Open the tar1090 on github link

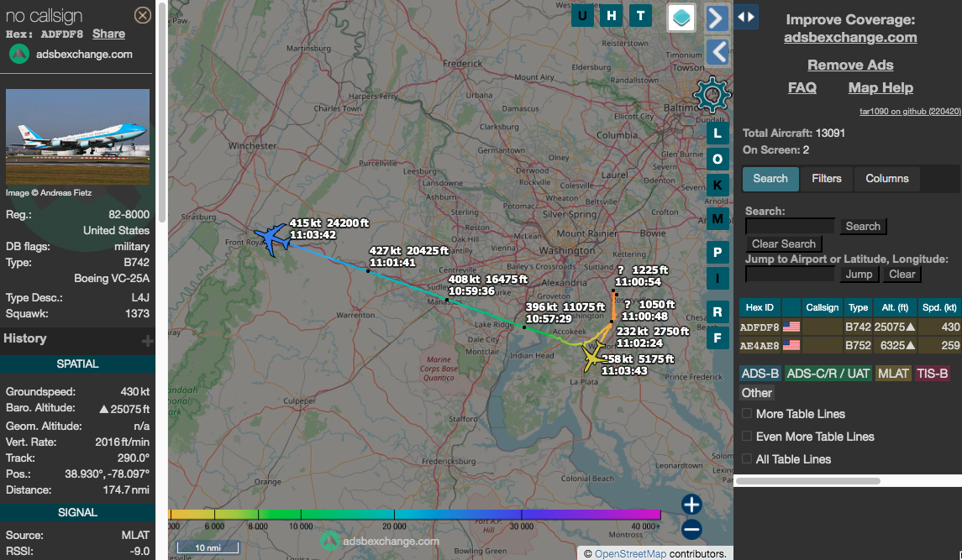point(910,111)
